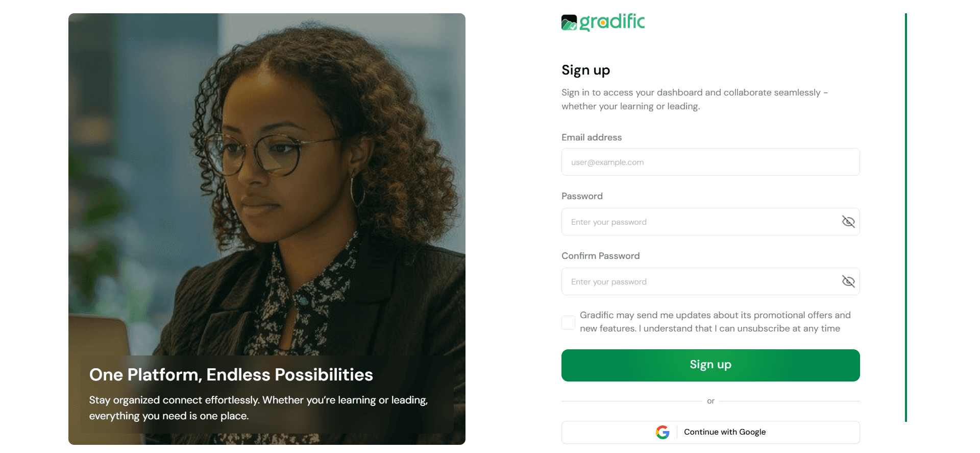Click the green vertical scrollbar
The image size is (980, 453).
coord(906,218)
